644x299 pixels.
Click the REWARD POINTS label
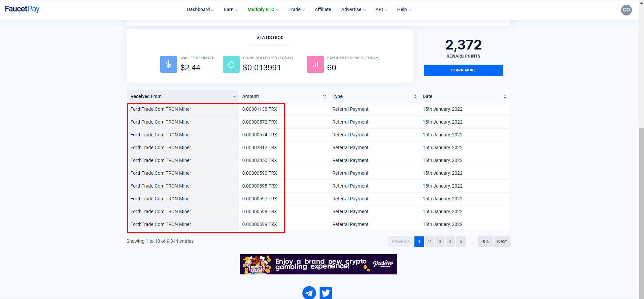[463, 56]
